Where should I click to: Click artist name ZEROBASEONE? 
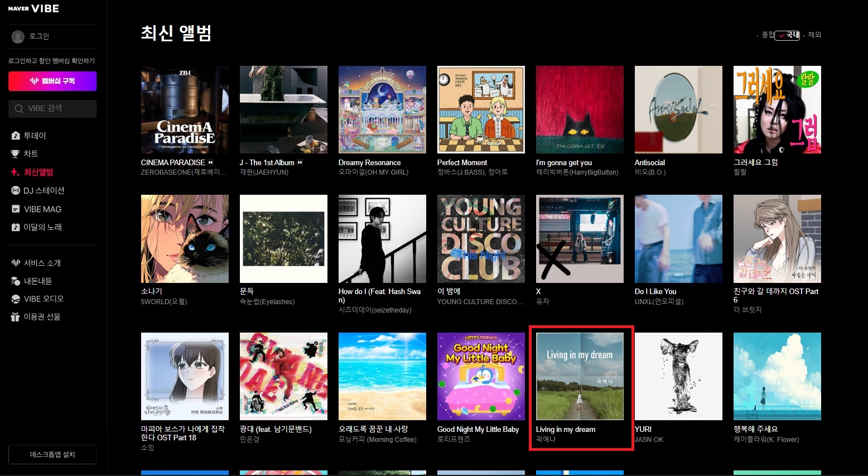coord(184,172)
